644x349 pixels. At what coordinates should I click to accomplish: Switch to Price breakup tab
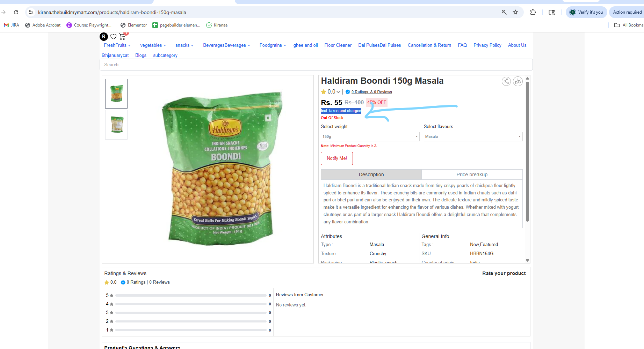click(472, 174)
